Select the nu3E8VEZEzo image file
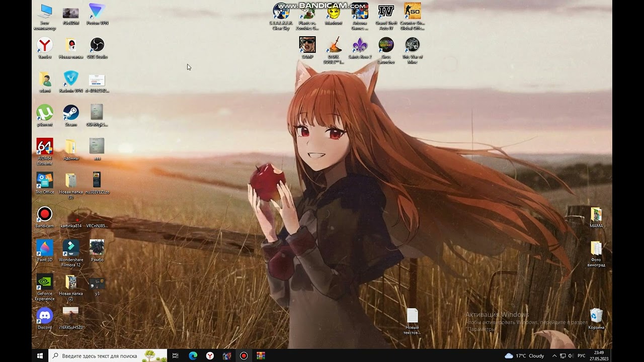This screenshot has width=644, height=362. pos(97,184)
